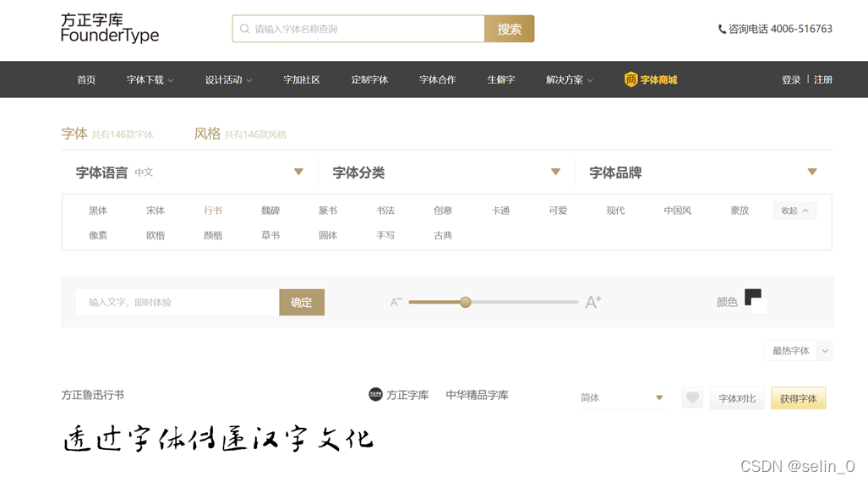This screenshot has width=868, height=482.
Task: Collapse the categories with 收起
Action: pos(794,211)
